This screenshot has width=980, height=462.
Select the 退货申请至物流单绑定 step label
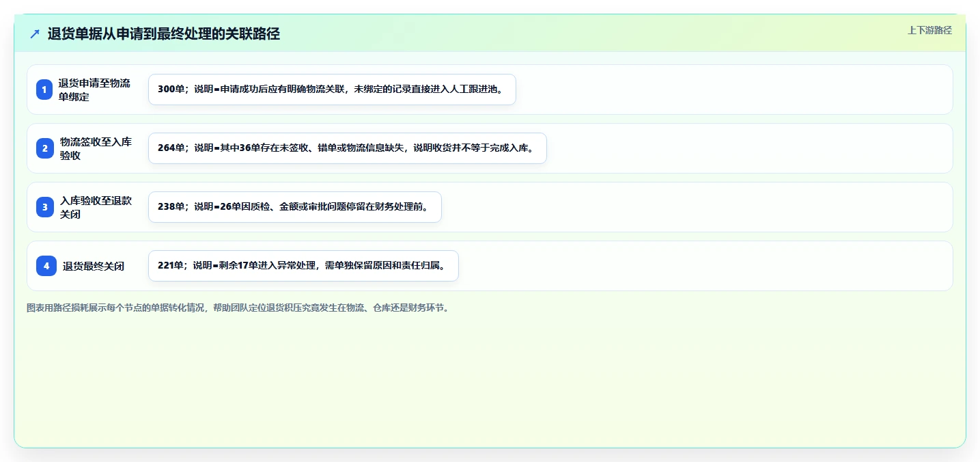click(94, 90)
